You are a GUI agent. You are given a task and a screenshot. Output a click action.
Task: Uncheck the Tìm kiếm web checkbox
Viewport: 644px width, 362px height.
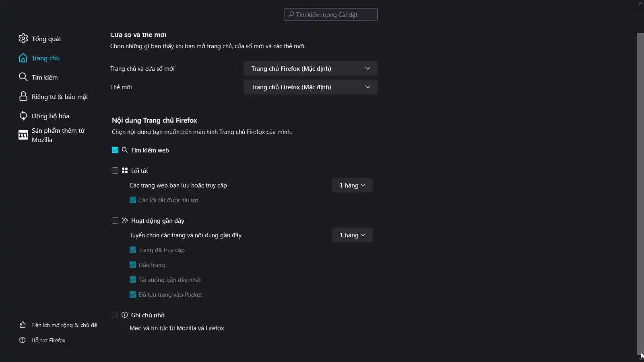[x=115, y=150]
